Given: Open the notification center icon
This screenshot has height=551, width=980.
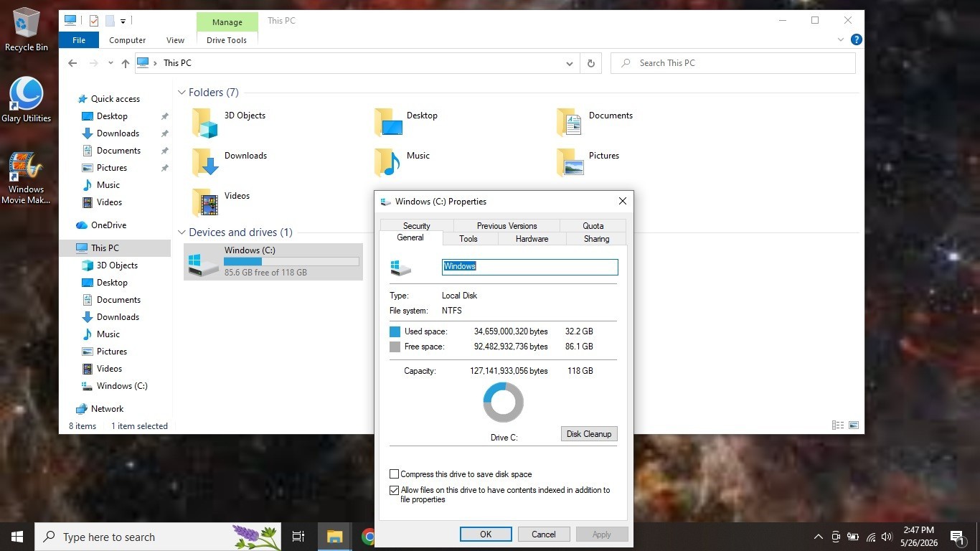Looking at the screenshot, I should [x=957, y=537].
